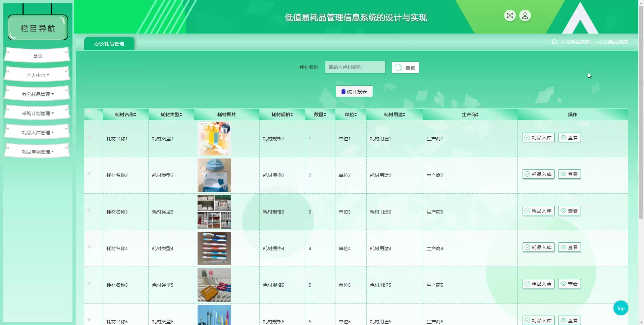This screenshot has width=644, height=325.
Task: Sort the table by 耗材用途 column
Action: click(x=395, y=114)
